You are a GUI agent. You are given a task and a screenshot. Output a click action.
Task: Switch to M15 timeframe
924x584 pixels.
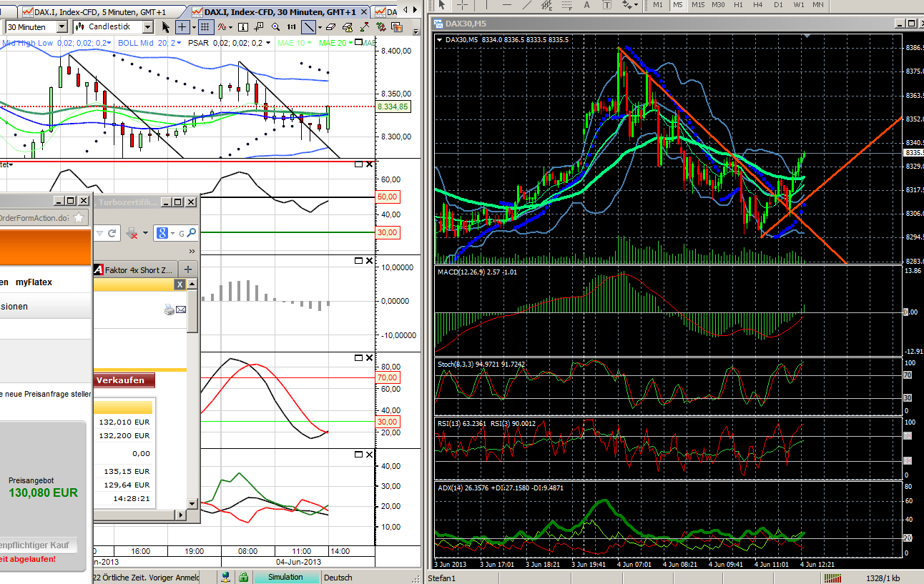(x=698, y=4)
